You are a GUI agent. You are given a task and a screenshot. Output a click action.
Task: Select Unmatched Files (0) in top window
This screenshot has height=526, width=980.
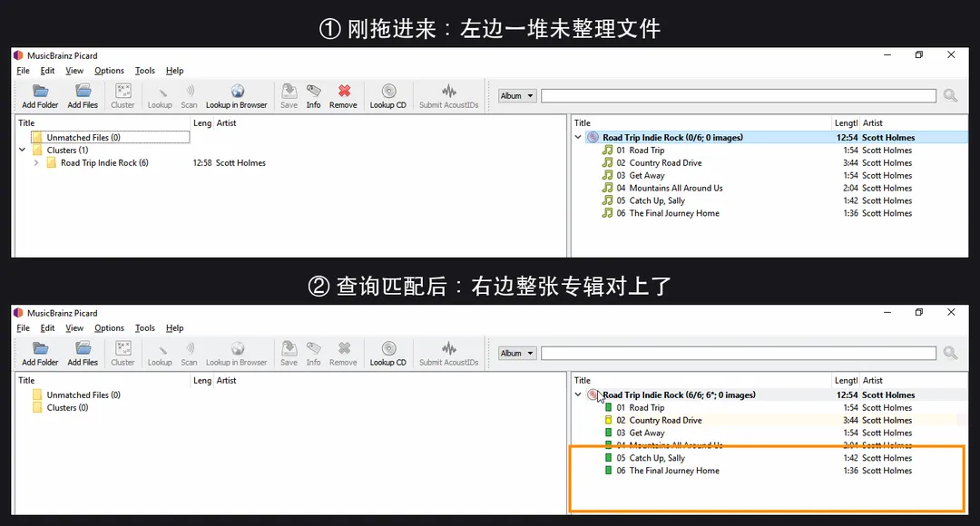tap(83, 138)
